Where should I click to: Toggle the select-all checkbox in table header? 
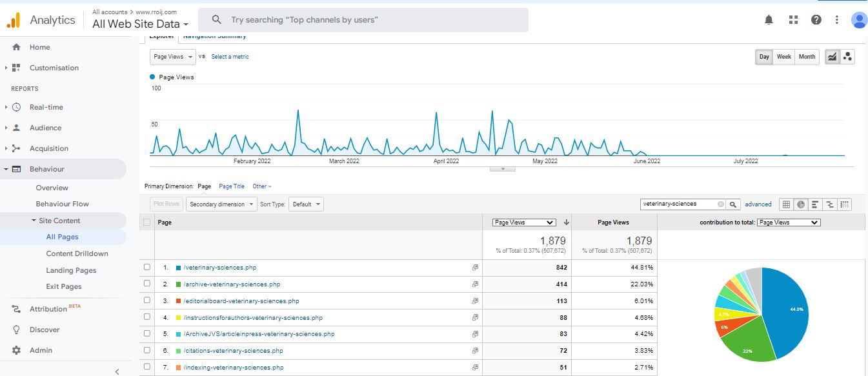click(147, 223)
